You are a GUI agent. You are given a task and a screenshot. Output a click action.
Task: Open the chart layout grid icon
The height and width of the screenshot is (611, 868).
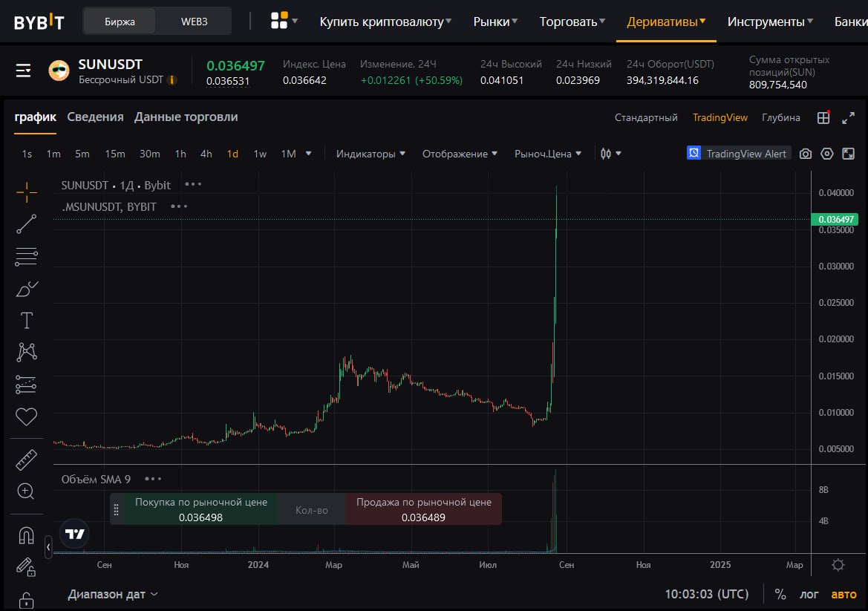coord(823,117)
